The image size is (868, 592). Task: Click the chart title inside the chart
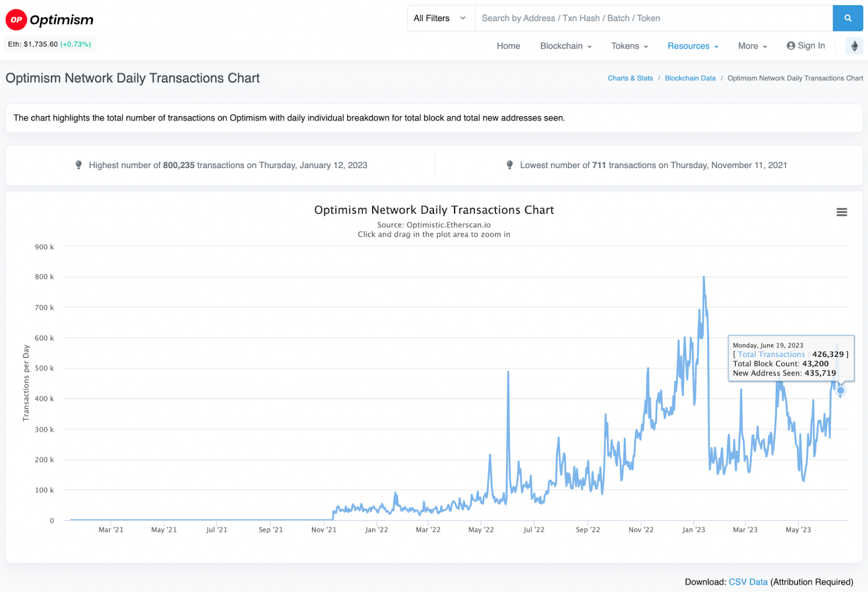click(x=434, y=210)
